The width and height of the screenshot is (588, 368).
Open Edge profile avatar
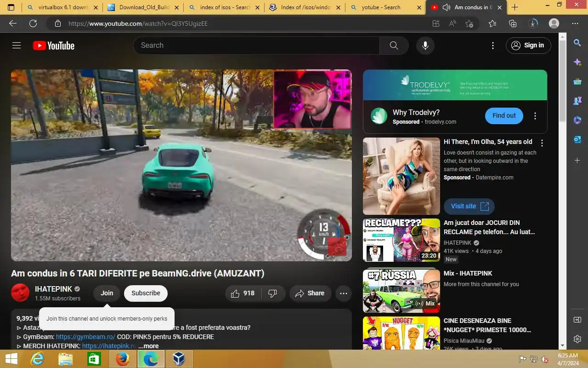tap(554, 23)
